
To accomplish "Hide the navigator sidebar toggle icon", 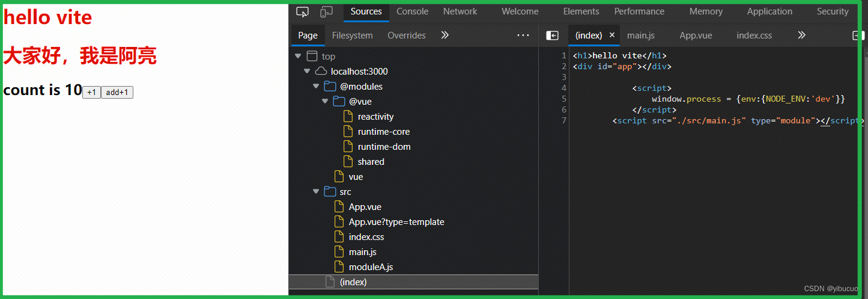I will click(x=552, y=35).
